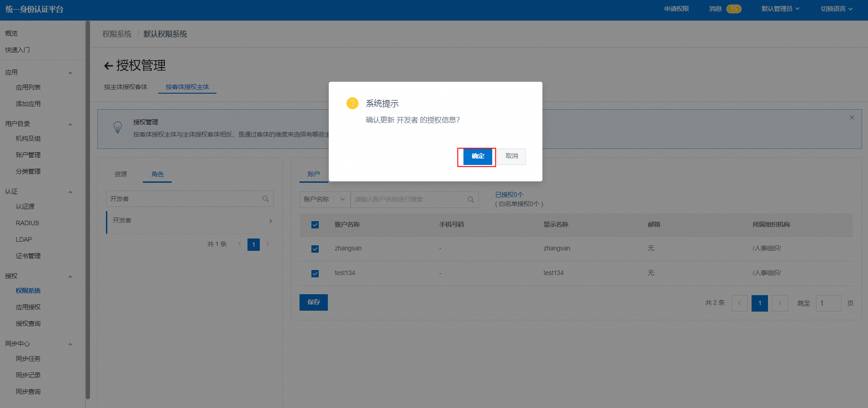Open the 账户名称 search type dropdown
The image size is (868, 408).
tap(325, 199)
